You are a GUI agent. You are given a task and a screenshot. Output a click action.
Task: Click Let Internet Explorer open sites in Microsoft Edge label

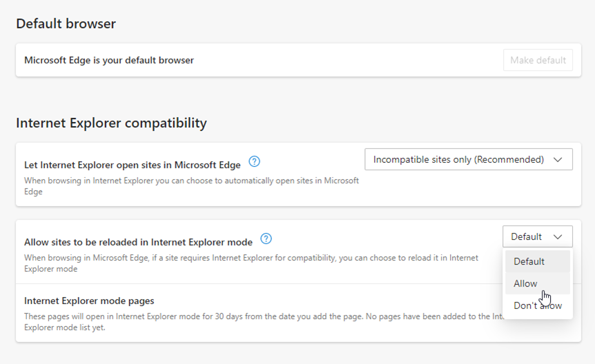(x=133, y=165)
